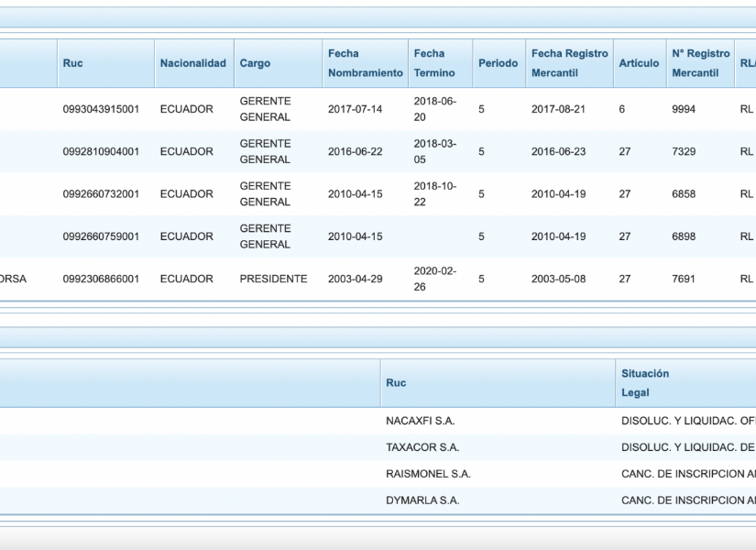Click the Ruc column header in top table
The height and width of the screenshot is (550, 756).
pyautogui.click(x=72, y=63)
